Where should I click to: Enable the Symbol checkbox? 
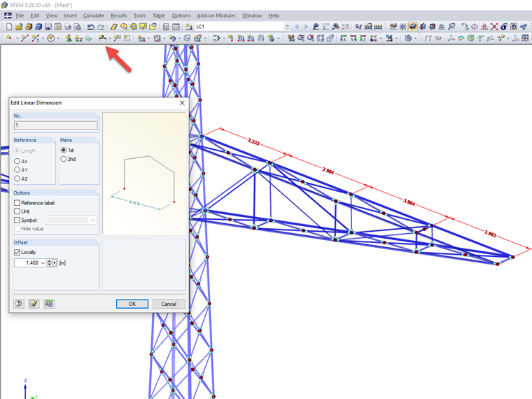coord(17,220)
